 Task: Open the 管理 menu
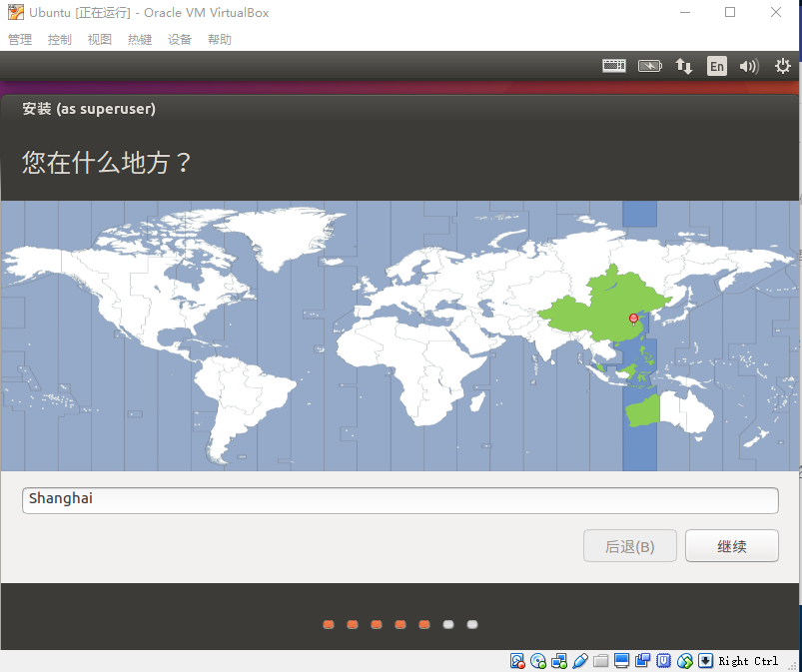(x=20, y=39)
